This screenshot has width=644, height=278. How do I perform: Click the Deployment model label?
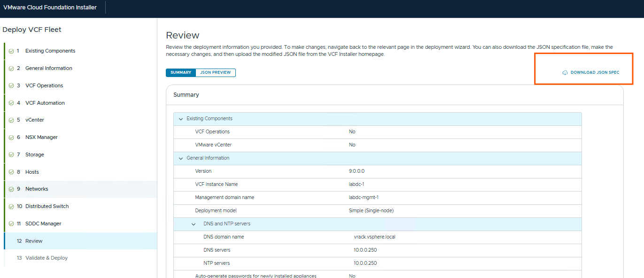point(216,210)
